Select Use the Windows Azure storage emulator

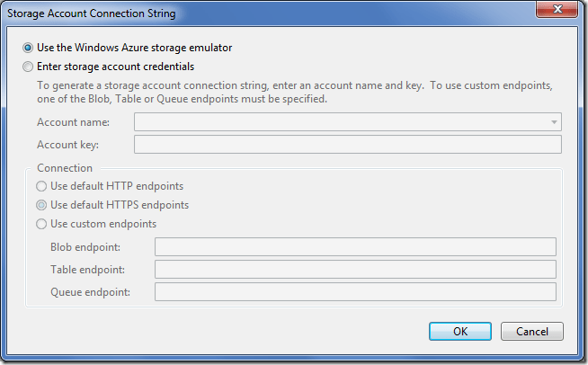pyautogui.click(x=29, y=48)
